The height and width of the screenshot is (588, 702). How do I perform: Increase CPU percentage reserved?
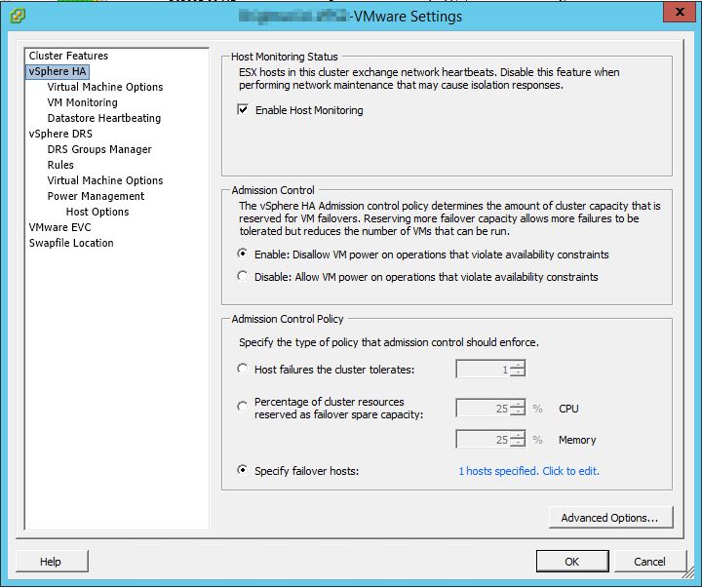(x=518, y=404)
